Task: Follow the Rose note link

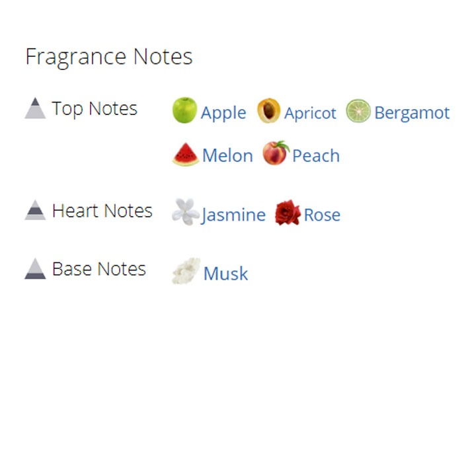Action: point(322,215)
